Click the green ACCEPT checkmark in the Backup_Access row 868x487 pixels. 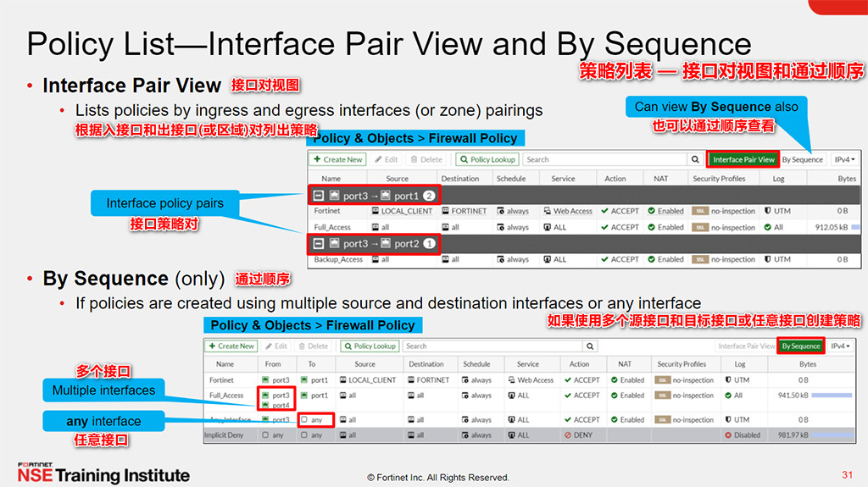[x=604, y=259]
